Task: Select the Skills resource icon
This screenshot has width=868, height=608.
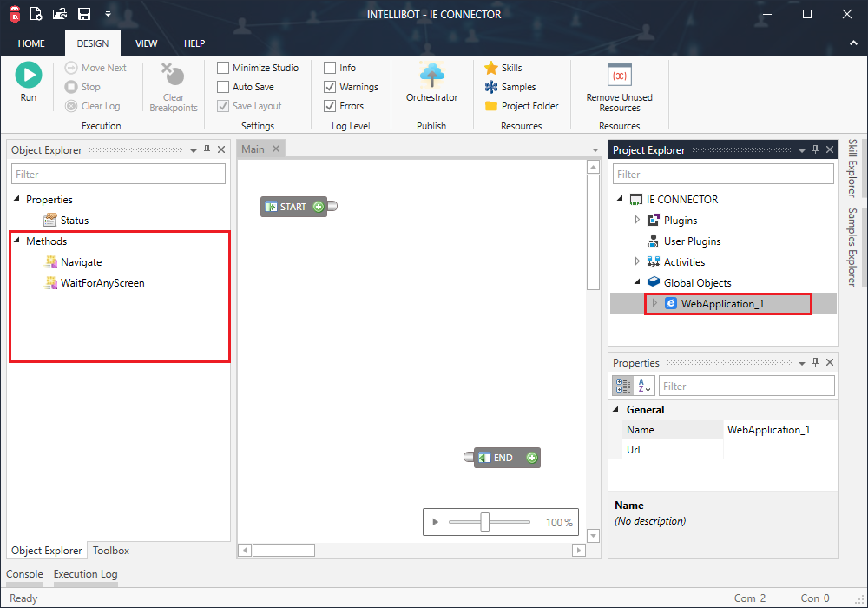Action: [x=490, y=67]
